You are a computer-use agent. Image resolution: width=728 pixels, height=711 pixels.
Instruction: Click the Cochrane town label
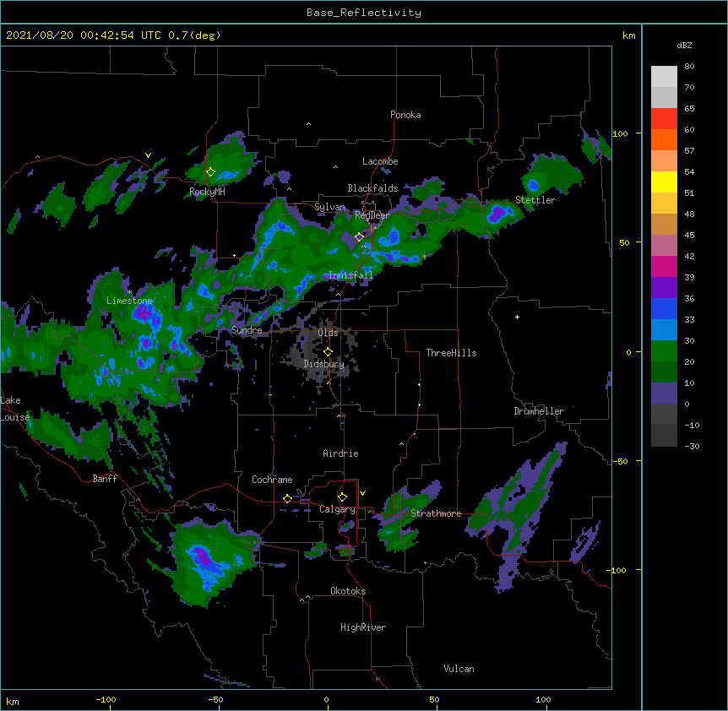(272, 480)
